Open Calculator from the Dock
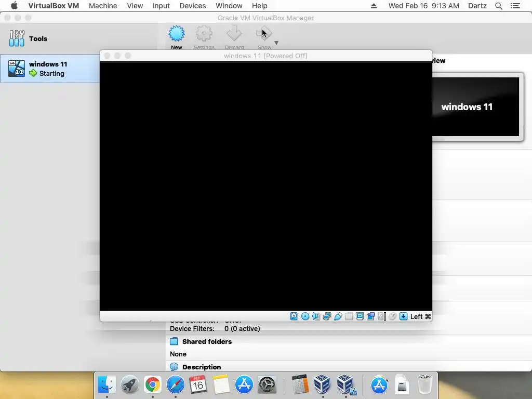Screen dimensions: 532x399 tap(300, 384)
